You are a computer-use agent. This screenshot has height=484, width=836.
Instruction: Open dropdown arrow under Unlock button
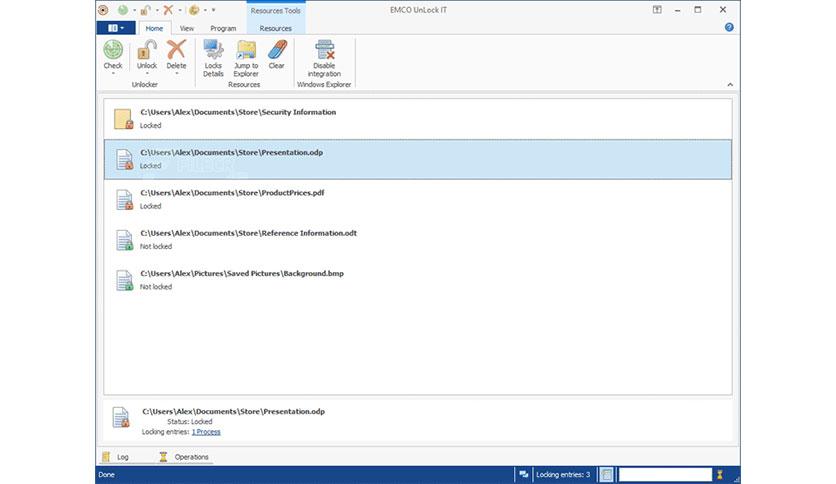(x=147, y=74)
